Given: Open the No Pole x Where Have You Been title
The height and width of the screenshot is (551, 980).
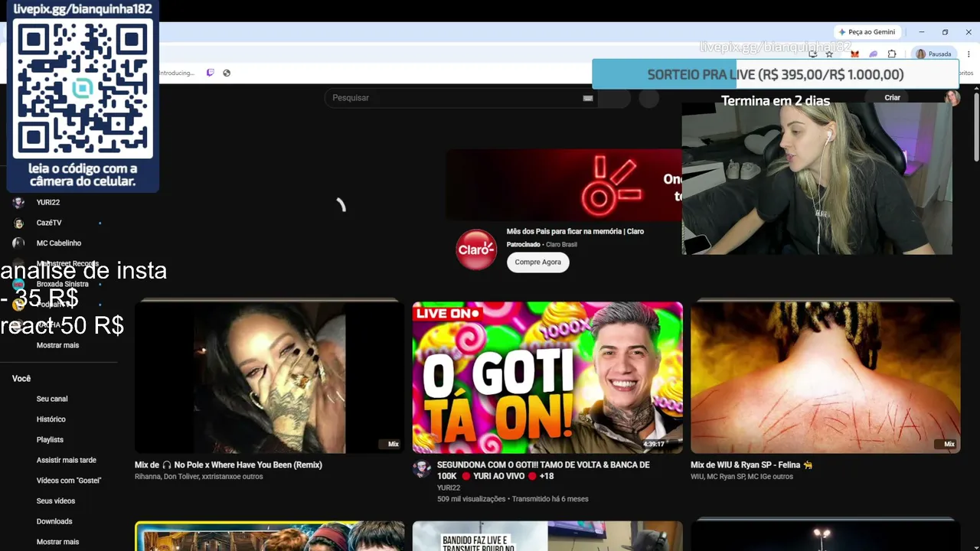Looking at the screenshot, I should pos(228,465).
